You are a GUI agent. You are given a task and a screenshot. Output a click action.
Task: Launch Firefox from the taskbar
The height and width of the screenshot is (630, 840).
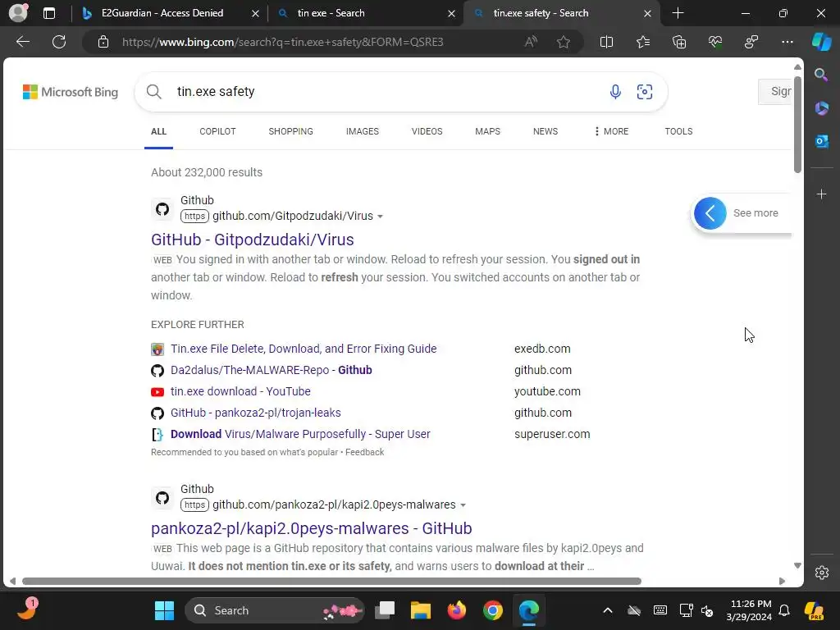click(456, 610)
